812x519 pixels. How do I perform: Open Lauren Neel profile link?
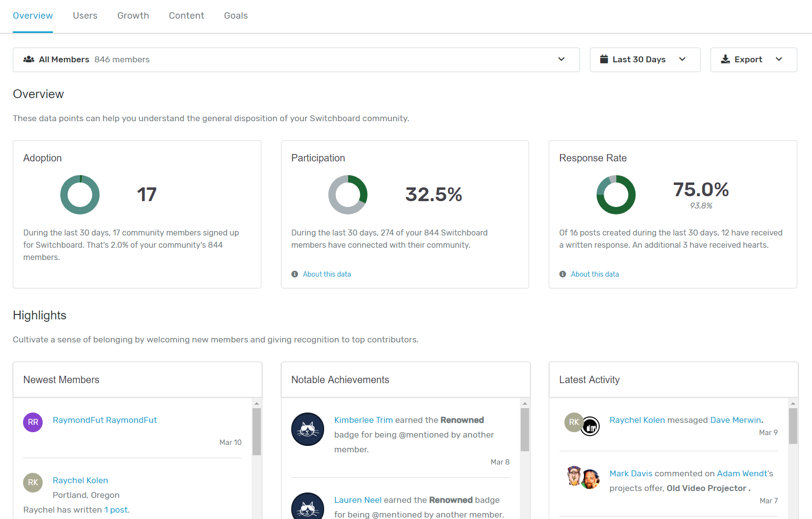pyautogui.click(x=358, y=500)
